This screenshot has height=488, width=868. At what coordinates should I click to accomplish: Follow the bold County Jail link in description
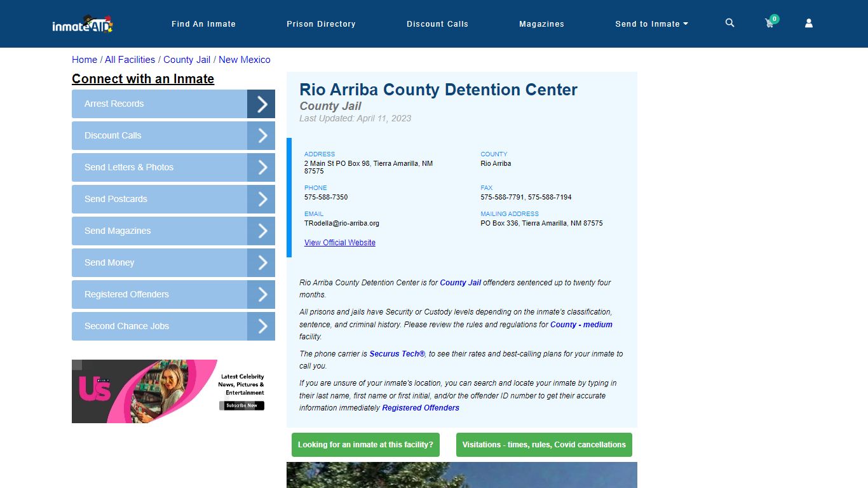pos(460,283)
